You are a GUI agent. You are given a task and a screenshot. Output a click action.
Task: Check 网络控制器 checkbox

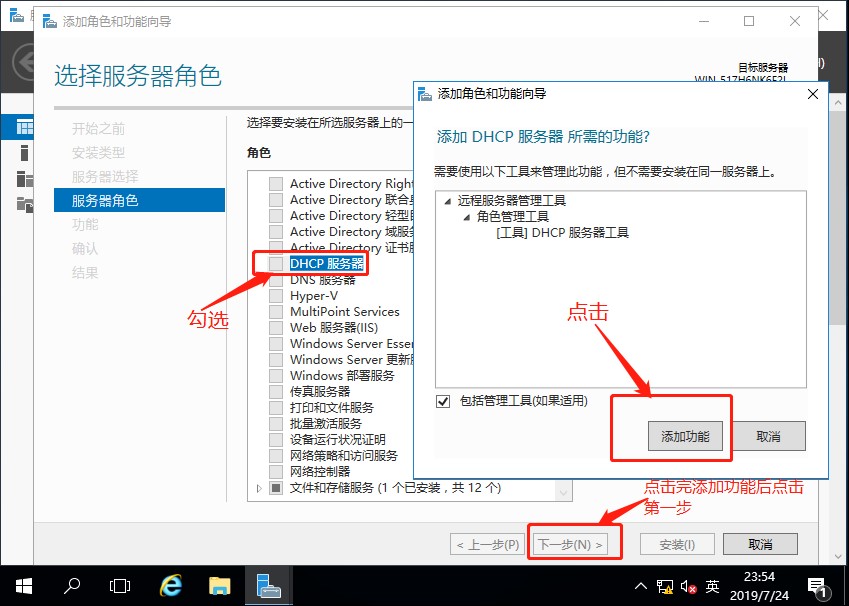(276, 472)
